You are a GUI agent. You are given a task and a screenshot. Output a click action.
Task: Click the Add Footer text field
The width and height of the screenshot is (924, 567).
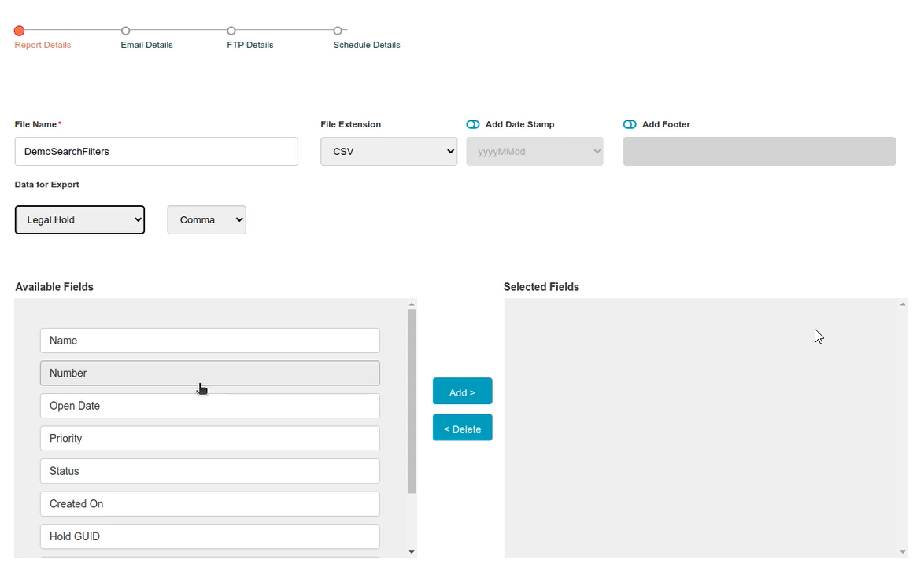pyautogui.click(x=759, y=151)
